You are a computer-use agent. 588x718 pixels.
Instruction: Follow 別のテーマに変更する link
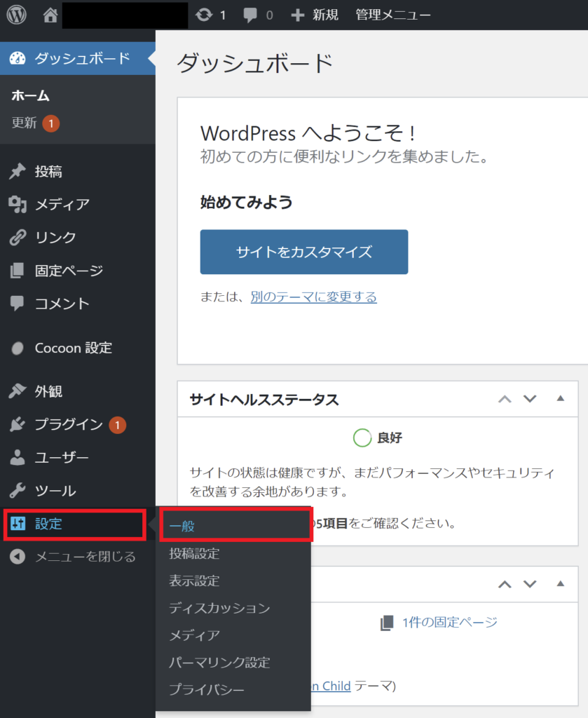pyautogui.click(x=313, y=297)
